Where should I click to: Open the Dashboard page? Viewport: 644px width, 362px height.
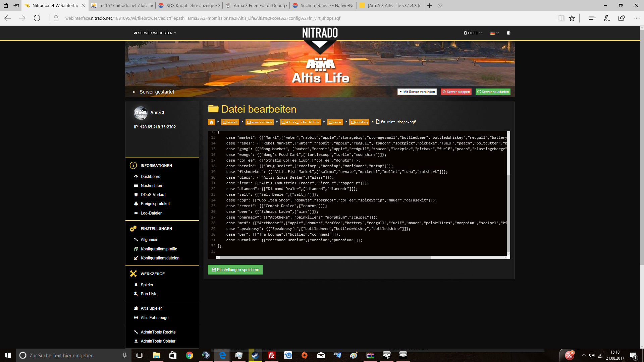150,177
